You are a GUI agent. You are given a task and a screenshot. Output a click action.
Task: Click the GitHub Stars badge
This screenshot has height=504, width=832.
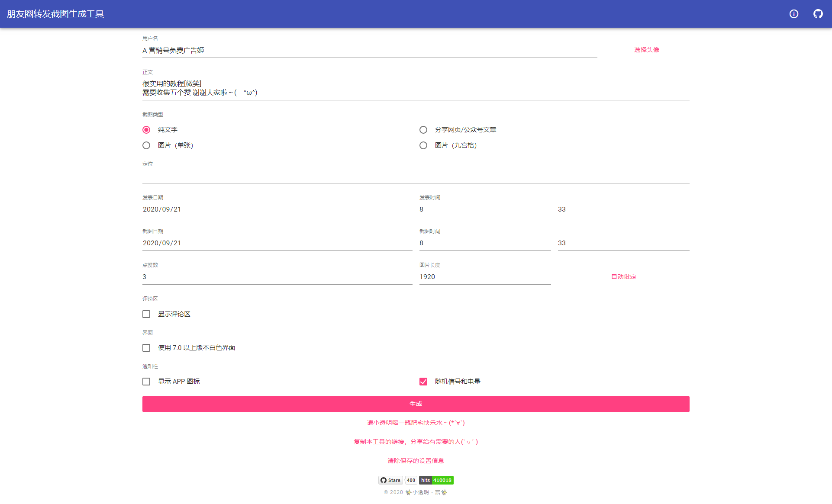pos(390,480)
